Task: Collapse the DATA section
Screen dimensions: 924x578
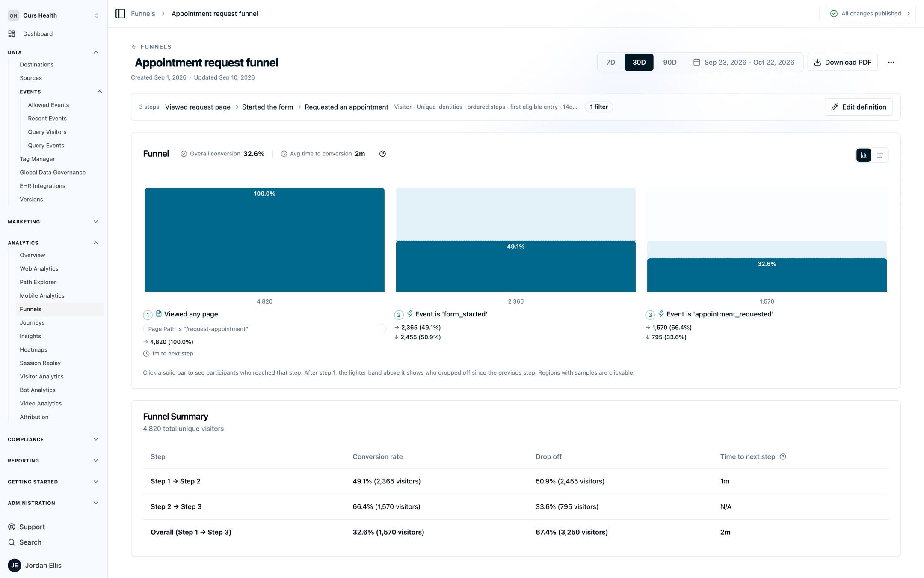Action: [x=96, y=52]
